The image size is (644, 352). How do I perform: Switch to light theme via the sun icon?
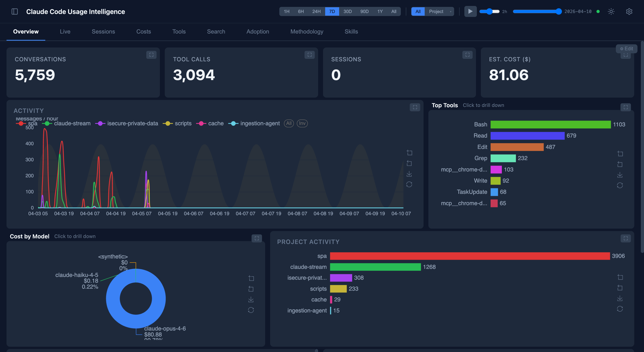click(611, 12)
